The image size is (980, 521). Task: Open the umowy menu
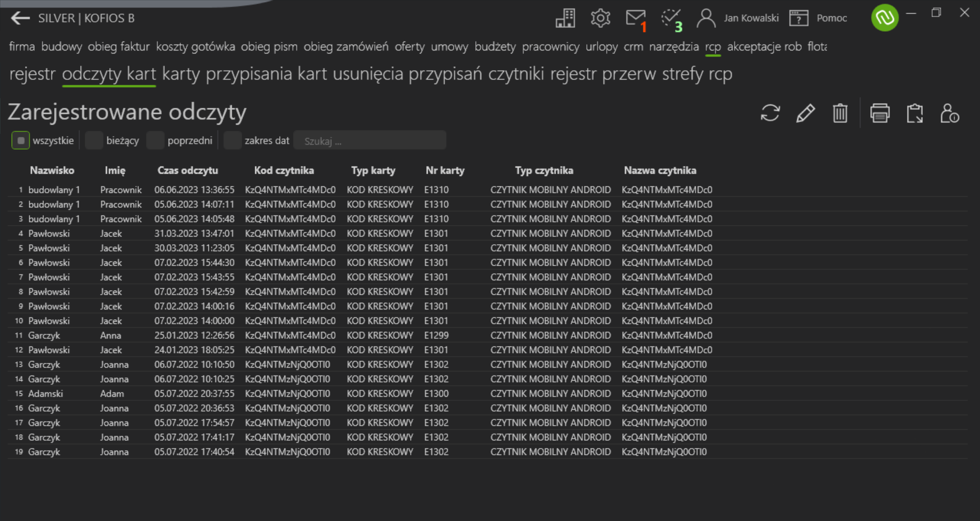pos(449,46)
